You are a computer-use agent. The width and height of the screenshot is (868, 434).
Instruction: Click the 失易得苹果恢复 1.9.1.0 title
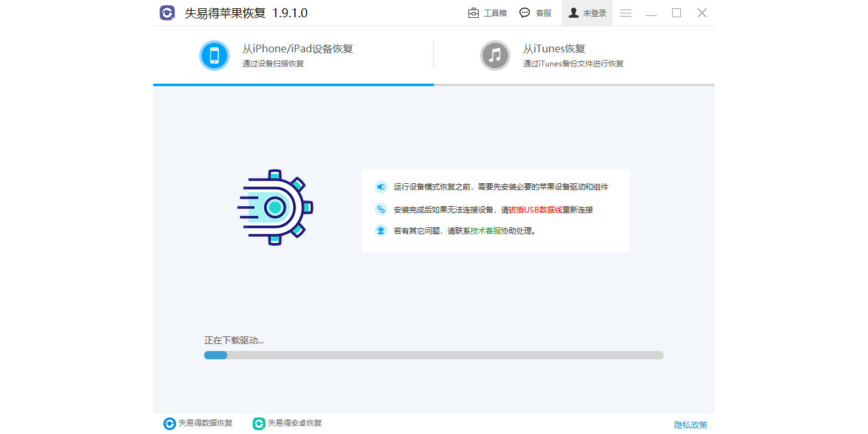click(x=246, y=13)
